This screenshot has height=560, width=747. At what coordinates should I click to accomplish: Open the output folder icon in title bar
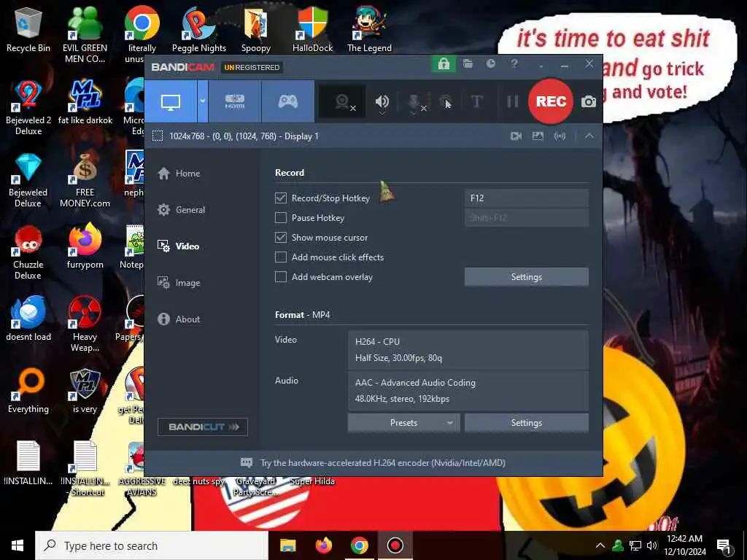point(468,64)
